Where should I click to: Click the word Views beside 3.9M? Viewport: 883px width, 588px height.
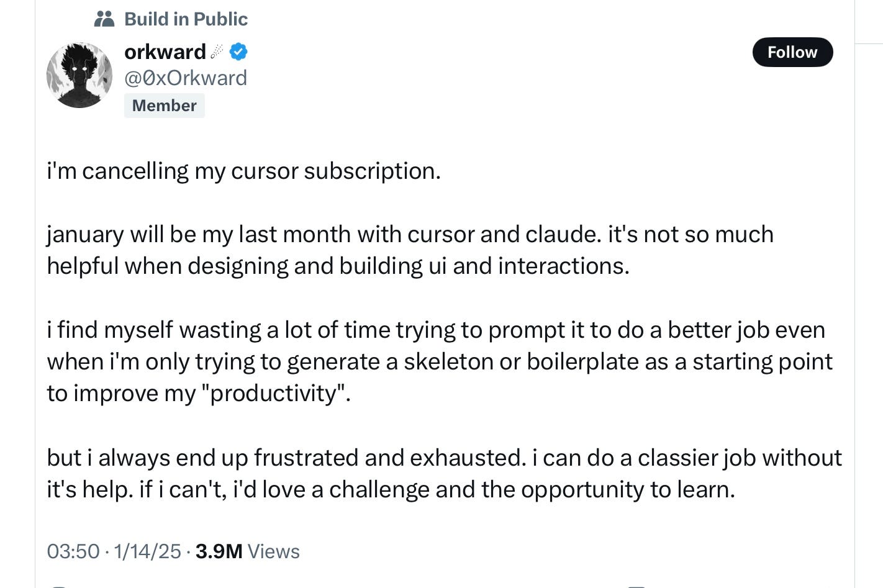[273, 551]
